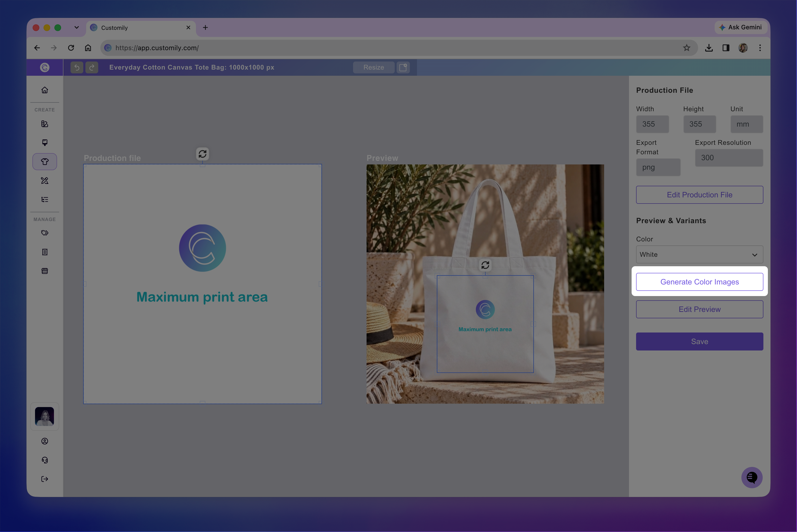Click the Unit field showing mm

click(747, 124)
